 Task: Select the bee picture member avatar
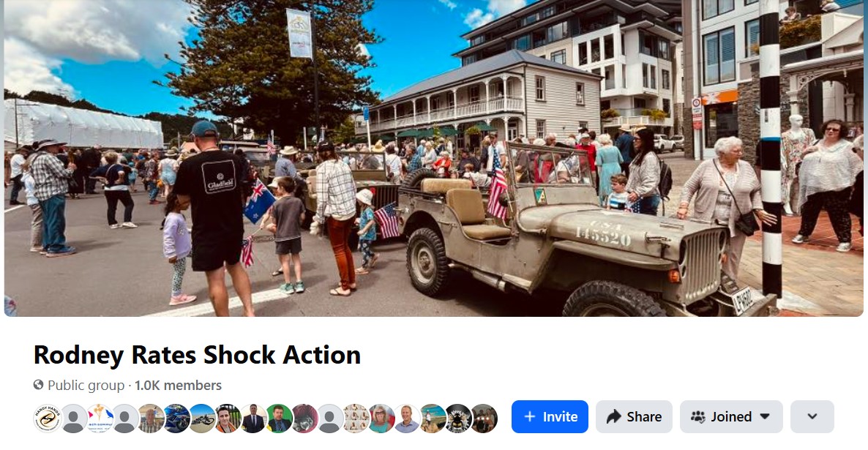tap(458, 419)
